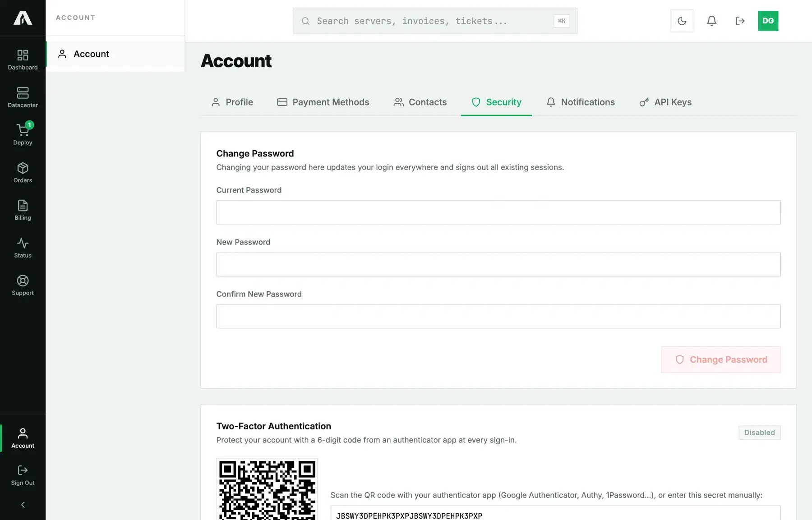
Task: Switch to the Profile tab
Action: click(232, 102)
